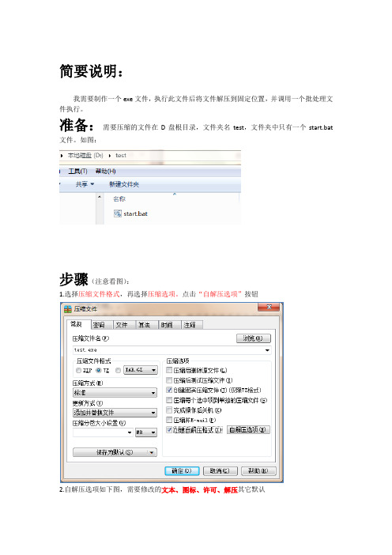
Task: Check 压缩后删除源文件(L)
Action: [169, 370]
